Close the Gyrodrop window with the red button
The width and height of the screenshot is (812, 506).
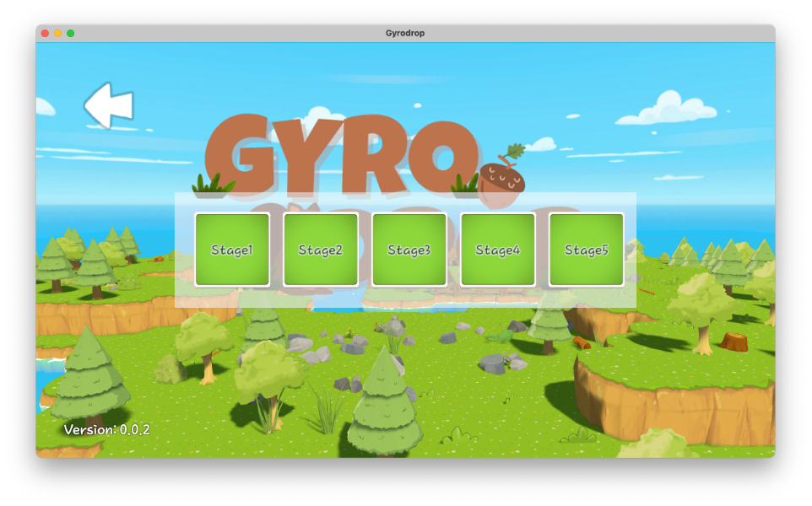45,33
